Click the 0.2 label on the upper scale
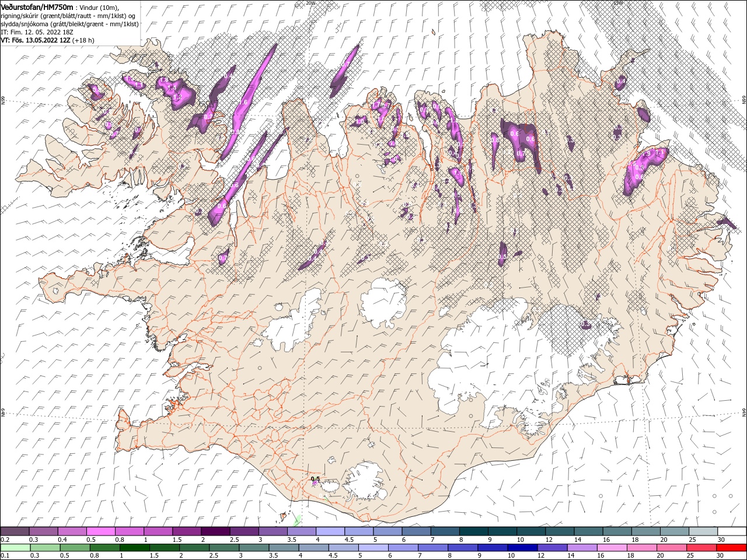This screenshot has height=560, width=747. pyautogui.click(x=5, y=540)
